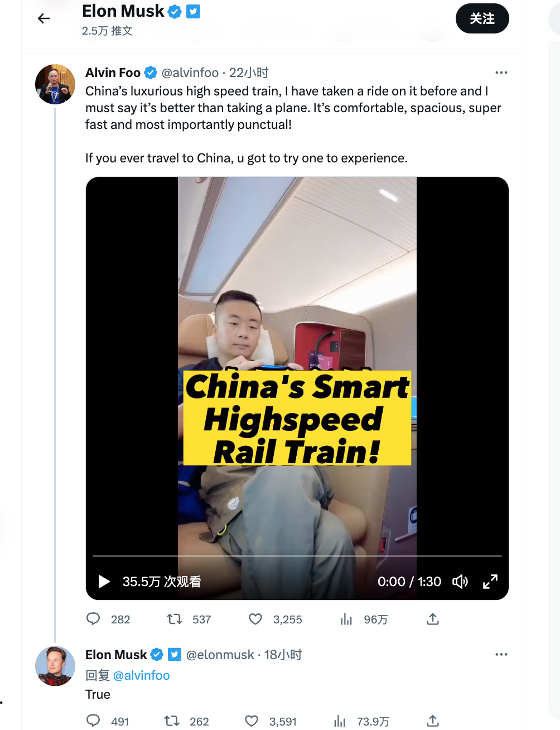Mute the video with speaker icon
This screenshot has width=560, height=730.
(460, 582)
